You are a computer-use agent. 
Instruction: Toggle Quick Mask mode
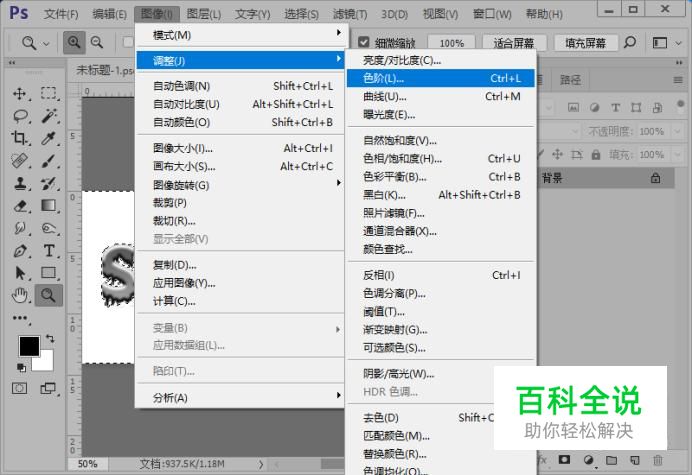pos(19,388)
